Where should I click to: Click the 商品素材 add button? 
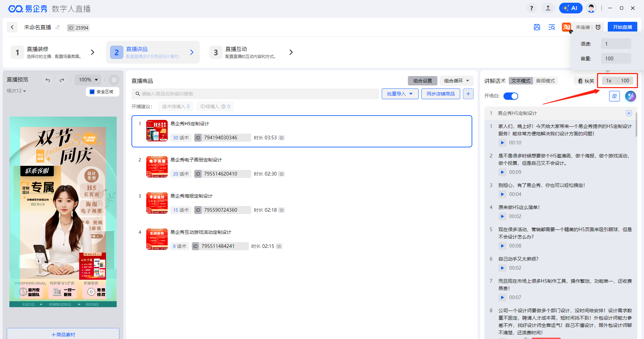(63, 334)
